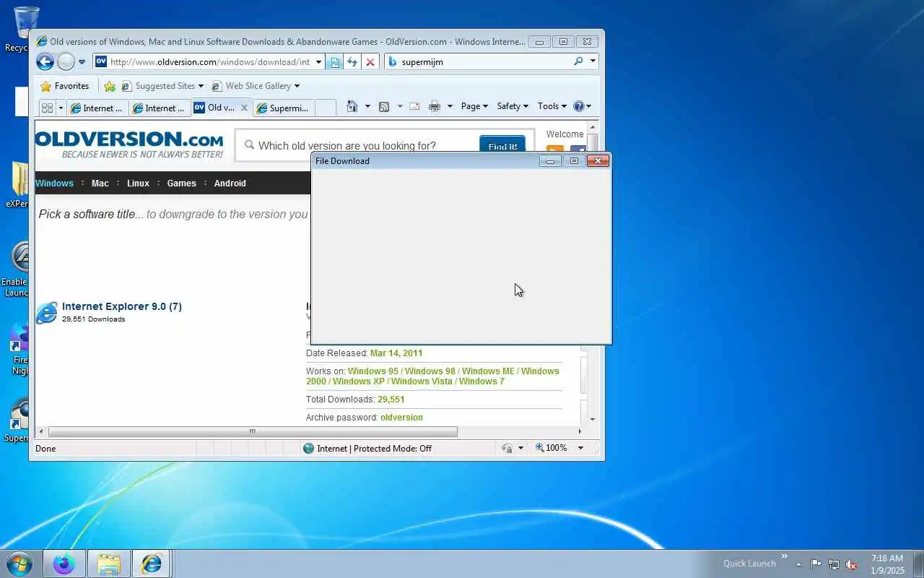This screenshot has height=578, width=924.
Task: Launch Firefox Nightly from the taskbar
Action: click(x=64, y=564)
